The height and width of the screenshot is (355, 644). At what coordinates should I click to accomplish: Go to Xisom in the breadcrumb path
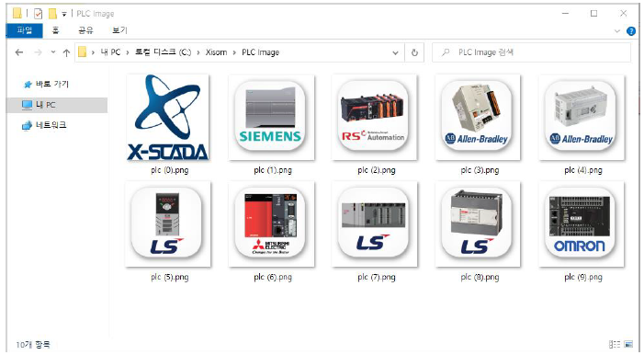pyautogui.click(x=216, y=52)
